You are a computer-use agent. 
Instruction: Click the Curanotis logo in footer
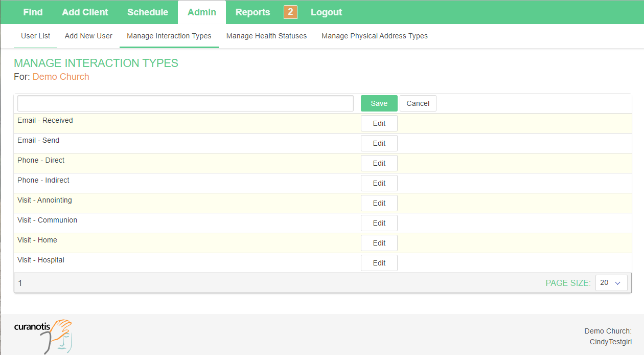[x=43, y=336]
